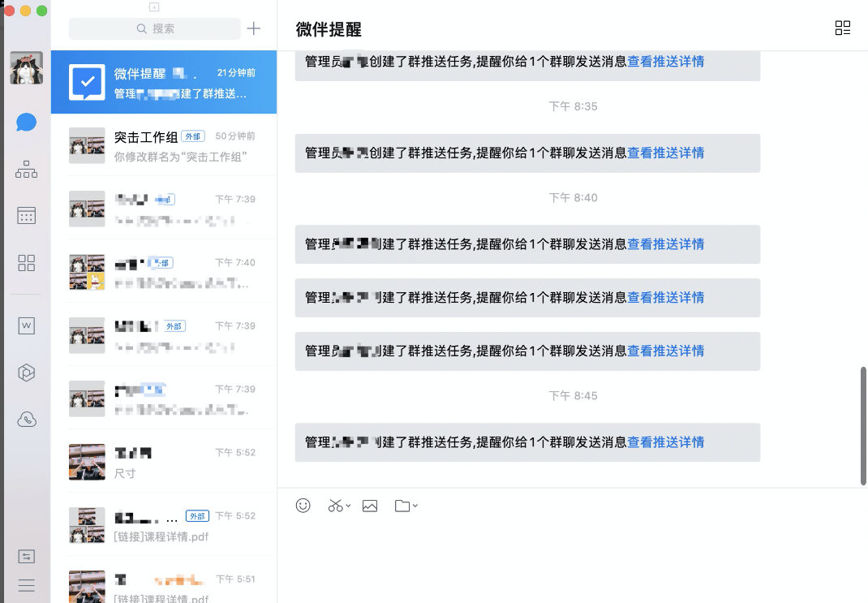This screenshot has height=603, width=868.
Task: Click the 50分钟前 timestamp in chat list
Action: pos(235,136)
